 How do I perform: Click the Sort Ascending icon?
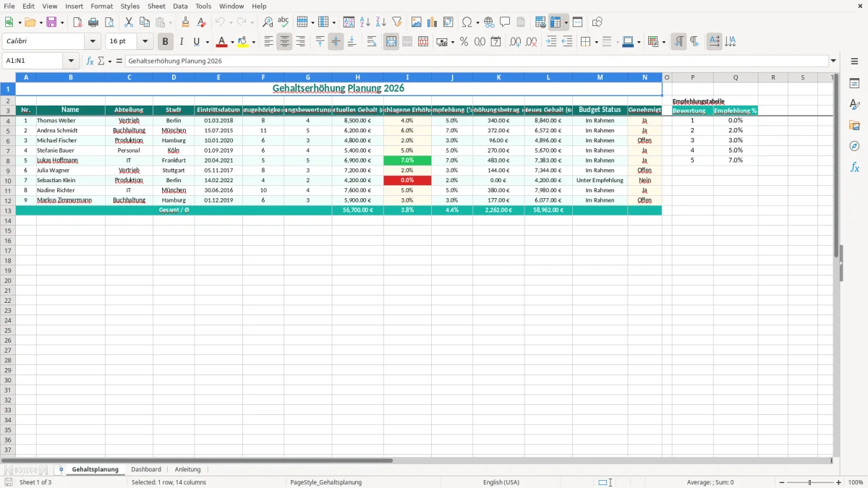[365, 22]
